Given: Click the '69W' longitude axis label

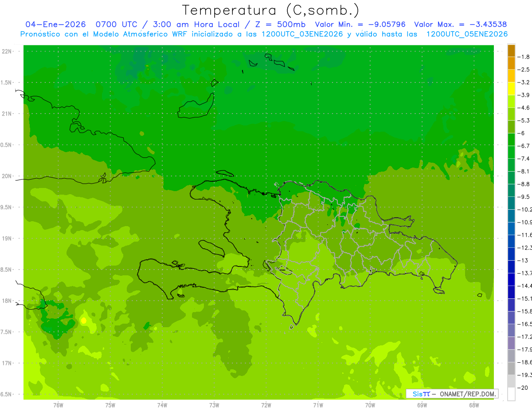Looking at the screenshot, I should (x=422, y=405).
